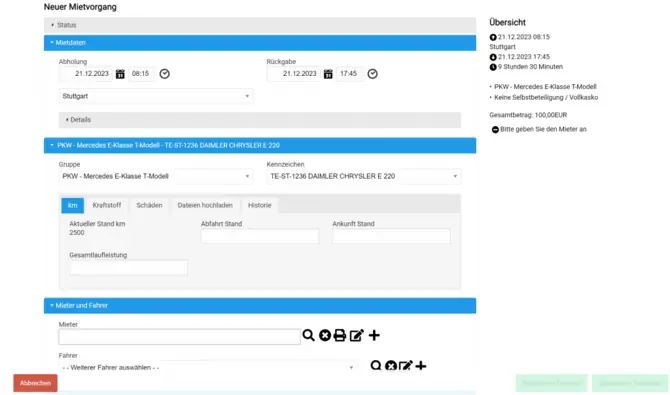Click '9 Stunden 30 Minuten' duration text

(530, 67)
